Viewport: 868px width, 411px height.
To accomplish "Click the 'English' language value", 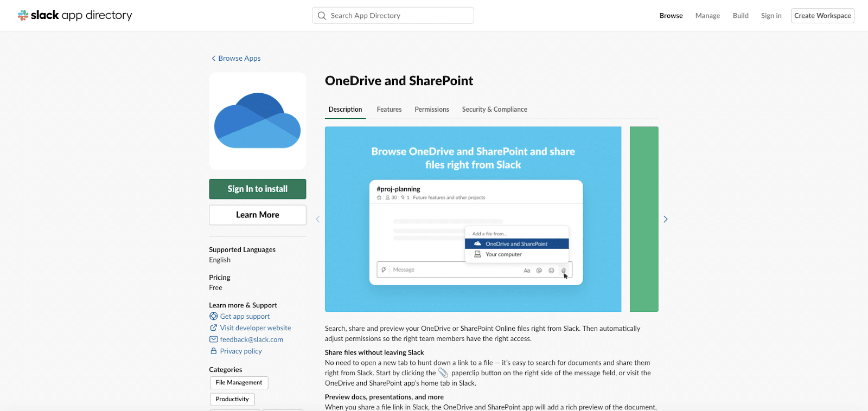I will [220, 260].
